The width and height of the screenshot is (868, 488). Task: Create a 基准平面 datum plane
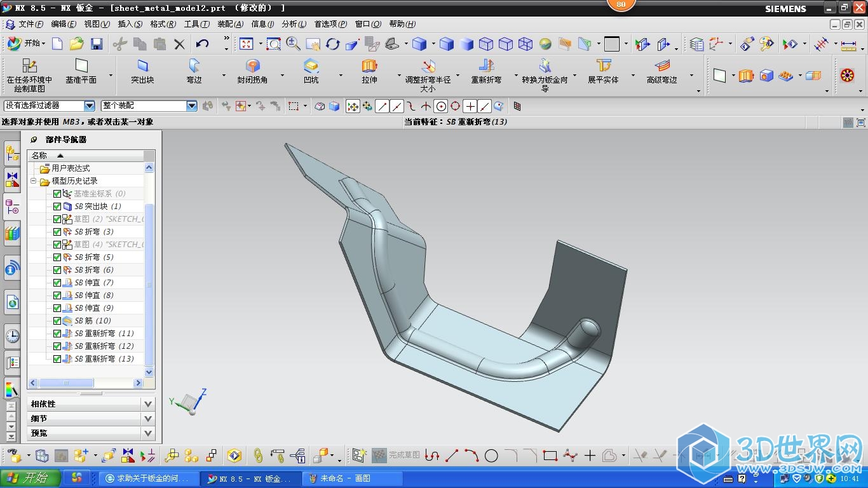(81, 71)
